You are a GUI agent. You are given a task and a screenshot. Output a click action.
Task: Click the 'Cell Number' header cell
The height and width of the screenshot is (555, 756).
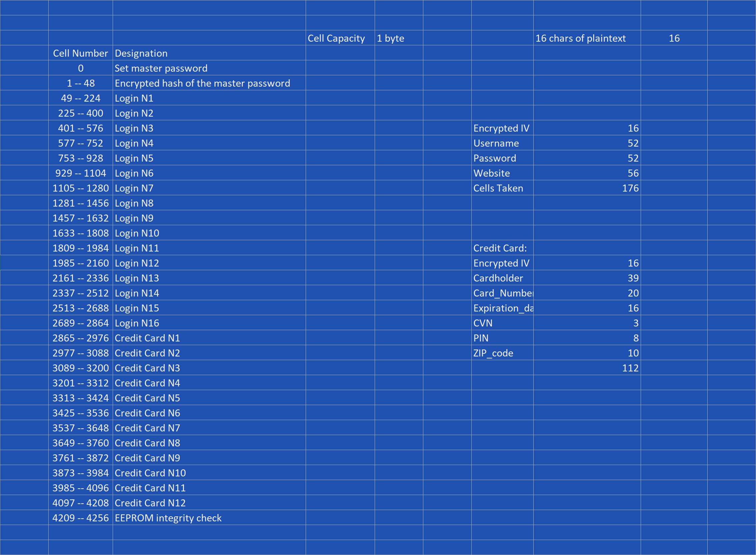81,53
